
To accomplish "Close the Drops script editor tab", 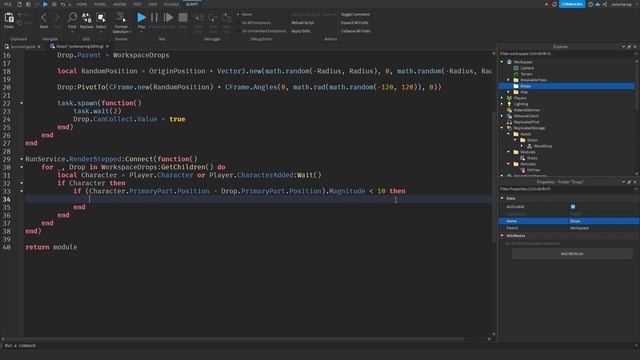I will pos(107,47).
